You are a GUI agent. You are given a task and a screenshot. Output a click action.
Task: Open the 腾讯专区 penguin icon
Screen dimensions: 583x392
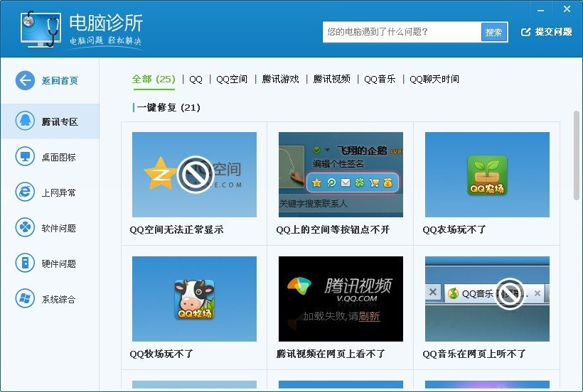(25, 121)
